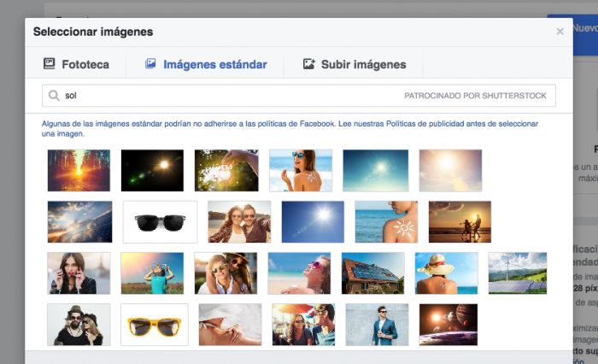Select the yellow sunglasses image
The width and height of the screenshot is (598, 364).
(155, 325)
